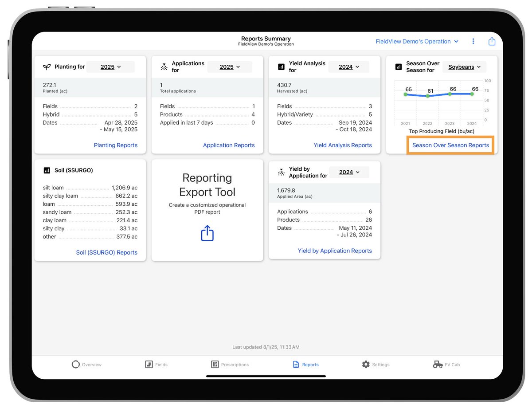Tap the Reports Summary page title
Image resolution: width=532 pixels, height=408 pixels.
[266, 39]
